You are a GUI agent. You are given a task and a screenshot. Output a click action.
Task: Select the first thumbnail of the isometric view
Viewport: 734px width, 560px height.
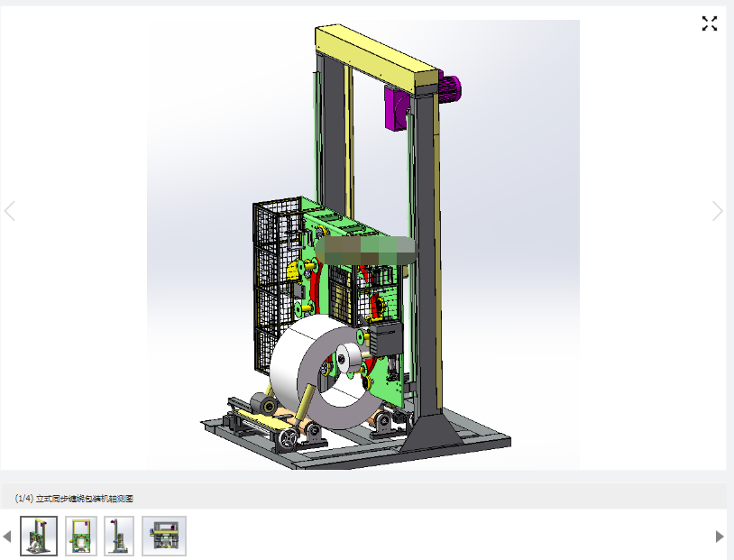39,537
